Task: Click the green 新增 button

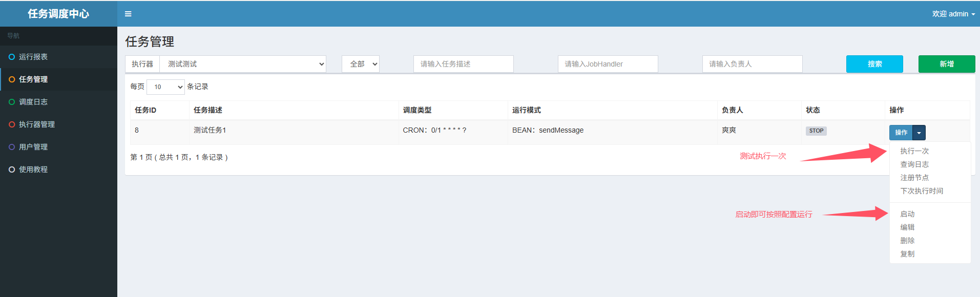Action: pyautogui.click(x=947, y=64)
